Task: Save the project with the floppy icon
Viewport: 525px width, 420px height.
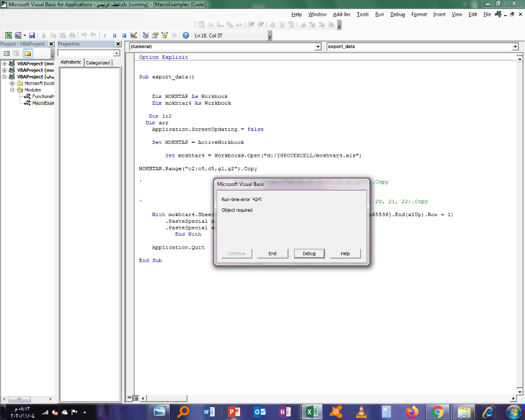Action: tap(32, 35)
